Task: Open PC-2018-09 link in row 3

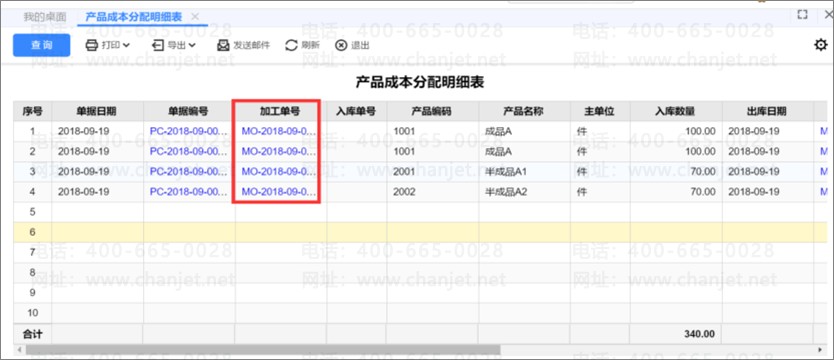Action: pyautogui.click(x=189, y=171)
